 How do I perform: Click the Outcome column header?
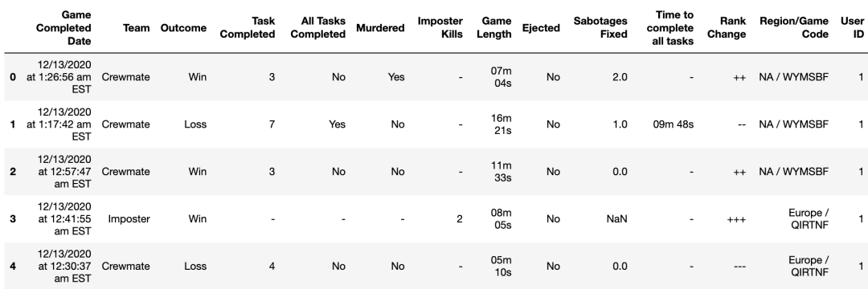pyautogui.click(x=183, y=27)
